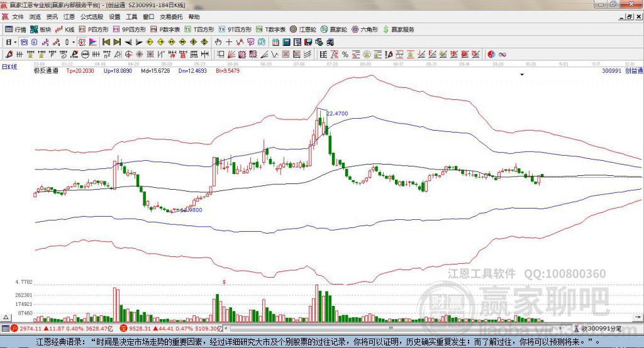Click the Md=15.6728 value

point(155,71)
